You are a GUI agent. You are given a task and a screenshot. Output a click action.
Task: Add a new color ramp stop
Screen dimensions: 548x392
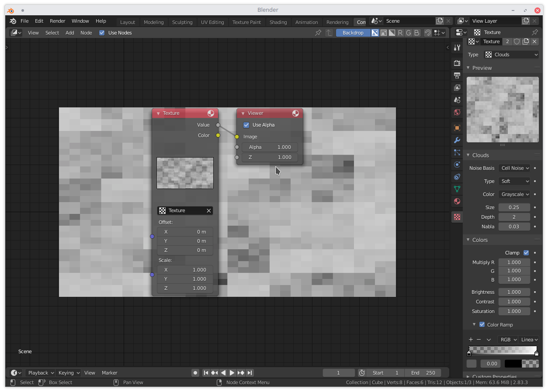(x=471, y=340)
